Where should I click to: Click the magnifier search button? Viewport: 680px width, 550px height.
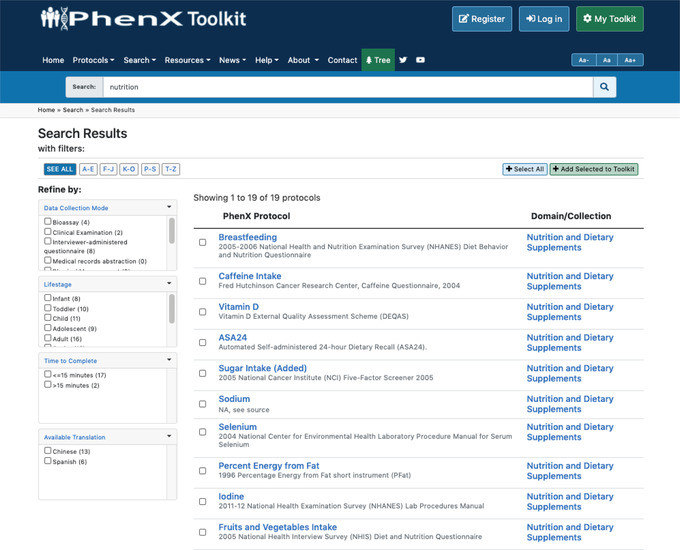pyautogui.click(x=604, y=87)
